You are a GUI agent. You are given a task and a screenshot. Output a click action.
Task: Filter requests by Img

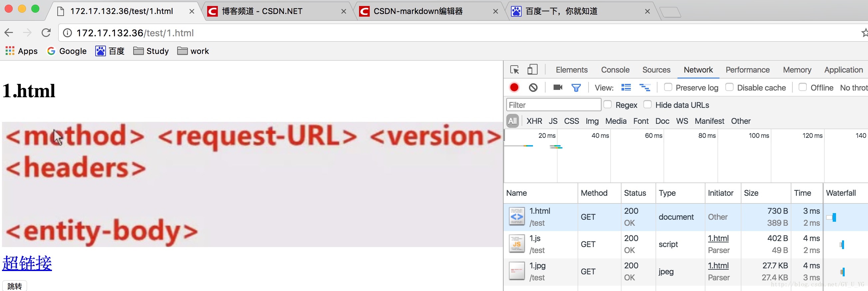(x=592, y=121)
